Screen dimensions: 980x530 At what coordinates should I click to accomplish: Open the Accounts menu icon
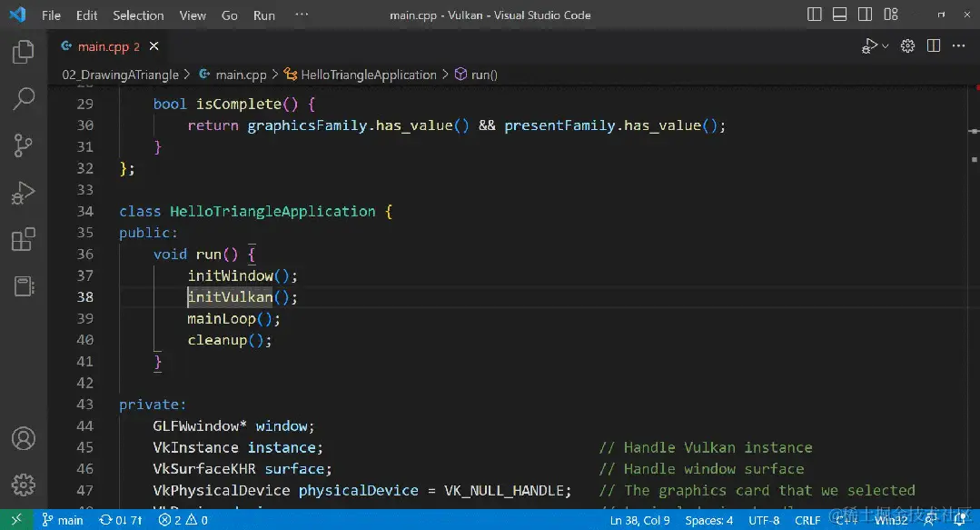point(23,439)
